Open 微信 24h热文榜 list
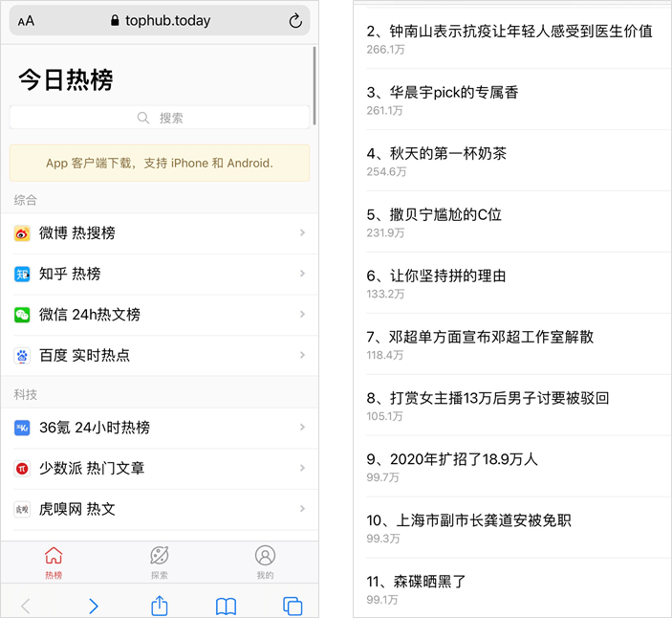 coord(160,315)
